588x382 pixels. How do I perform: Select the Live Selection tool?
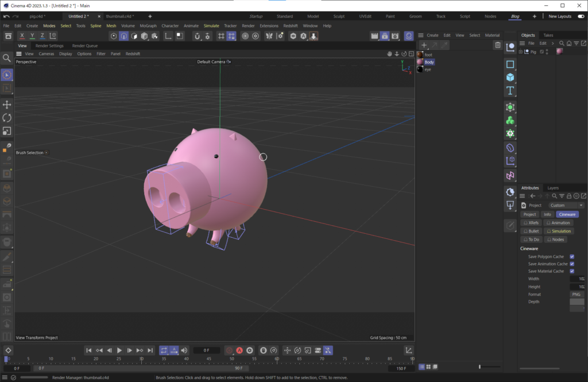click(7, 75)
